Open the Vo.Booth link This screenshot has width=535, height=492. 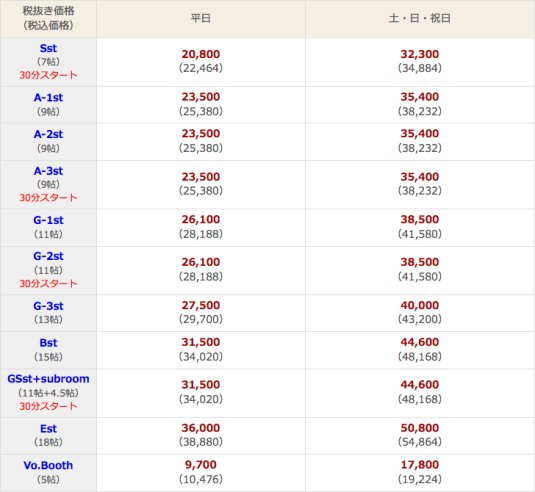[48, 465]
